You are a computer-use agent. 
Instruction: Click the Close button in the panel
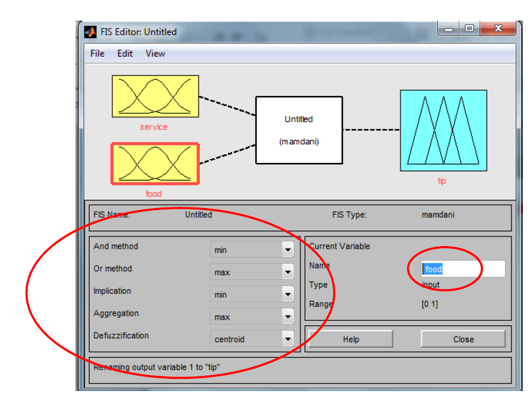[x=463, y=339]
